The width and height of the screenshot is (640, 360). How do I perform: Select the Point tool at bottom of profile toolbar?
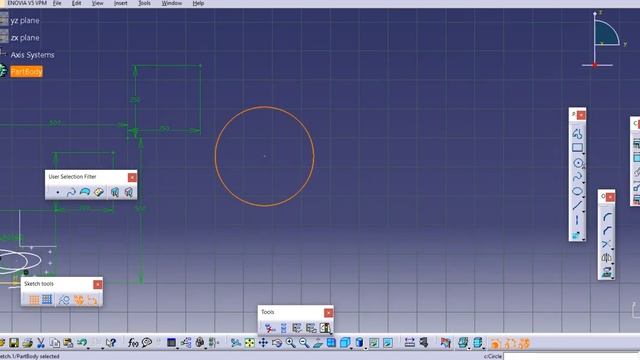[576, 236]
